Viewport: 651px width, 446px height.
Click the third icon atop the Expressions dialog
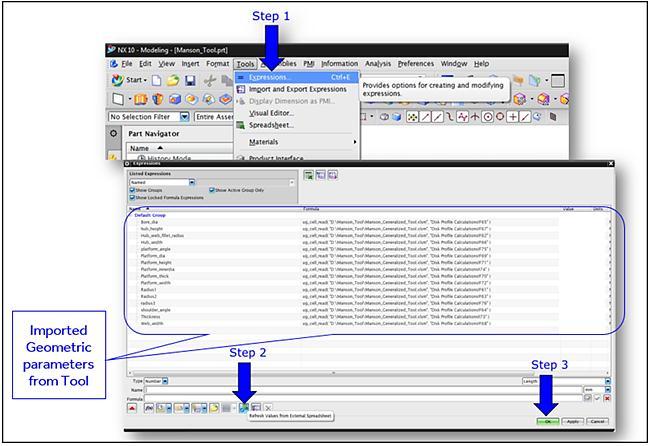point(333,175)
